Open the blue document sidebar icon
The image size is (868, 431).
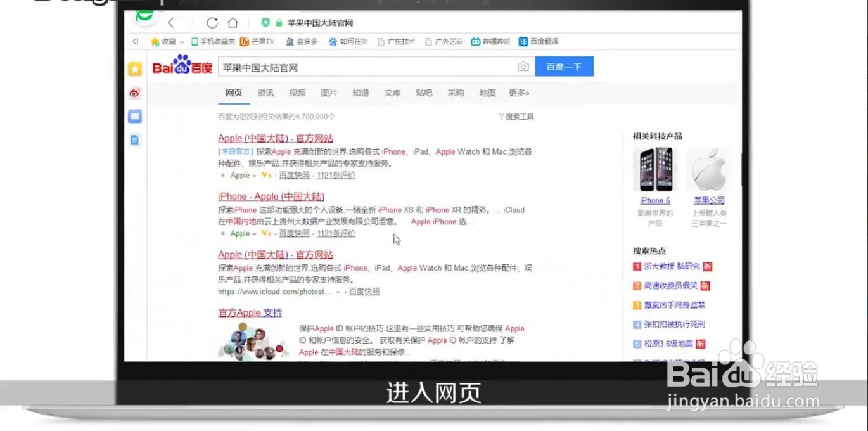[135, 140]
